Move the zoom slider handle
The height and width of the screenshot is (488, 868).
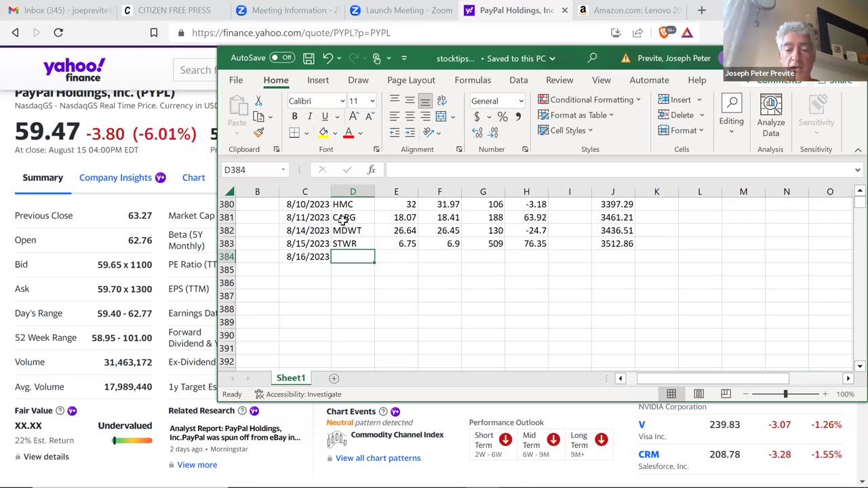click(785, 394)
